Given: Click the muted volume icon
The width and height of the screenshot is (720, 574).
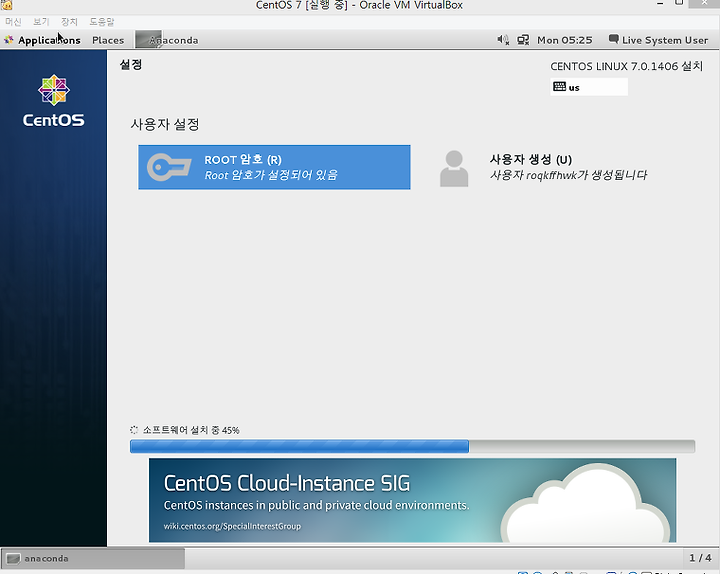Looking at the screenshot, I should pos(503,40).
